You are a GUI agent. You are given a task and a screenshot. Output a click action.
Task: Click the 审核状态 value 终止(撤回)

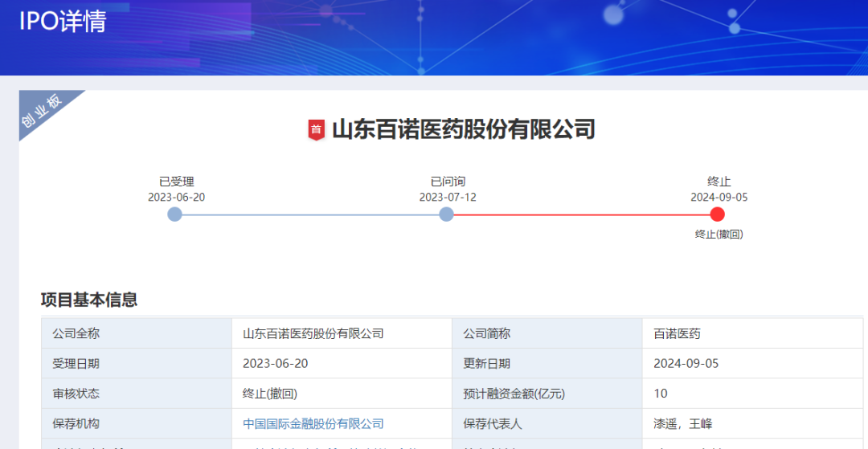click(270, 394)
